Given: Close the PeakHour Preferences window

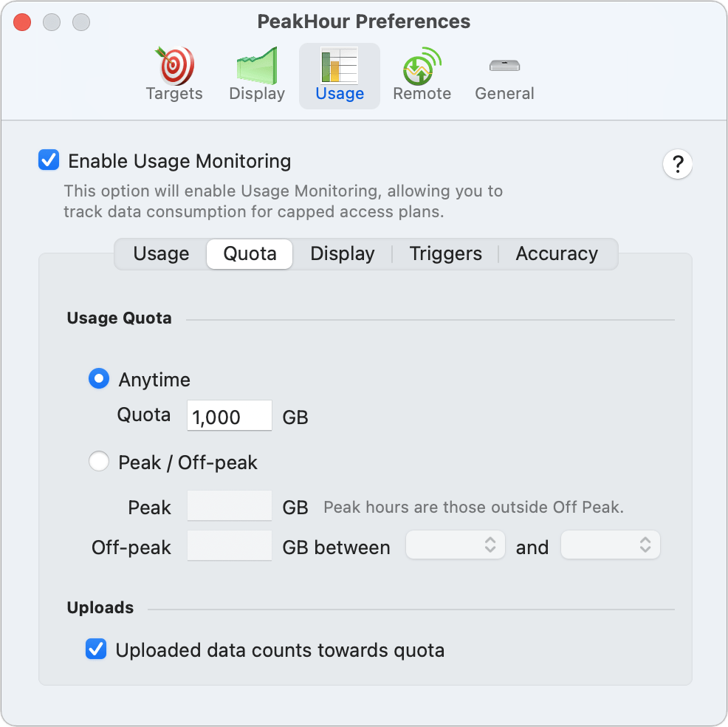Looking at the screenshot, I should [22, 22].
